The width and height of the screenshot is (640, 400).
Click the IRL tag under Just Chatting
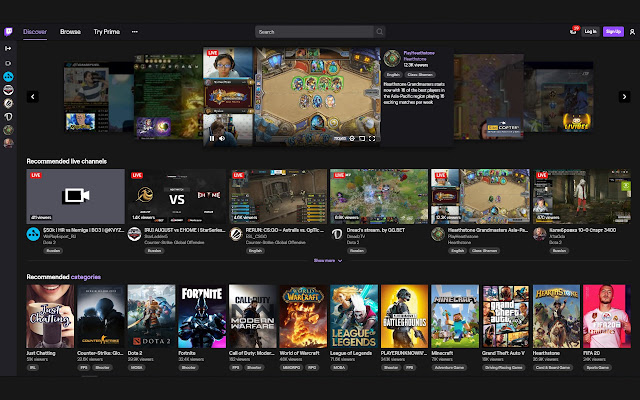point(32,367)
